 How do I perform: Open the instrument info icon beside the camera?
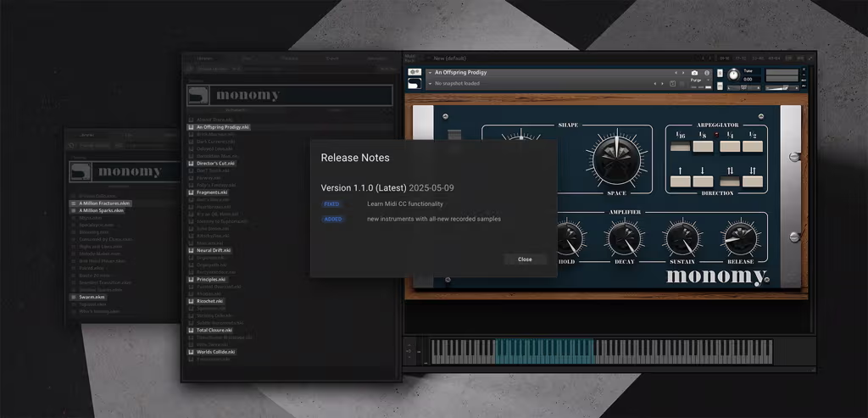click(x=707, y=73)
